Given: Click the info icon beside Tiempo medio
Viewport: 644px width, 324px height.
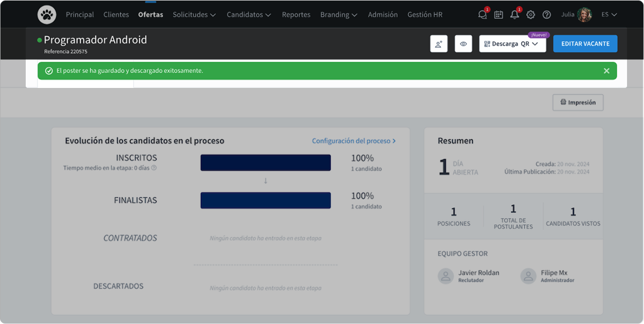Looking at the screenshot, I should [x=154, y=168].
